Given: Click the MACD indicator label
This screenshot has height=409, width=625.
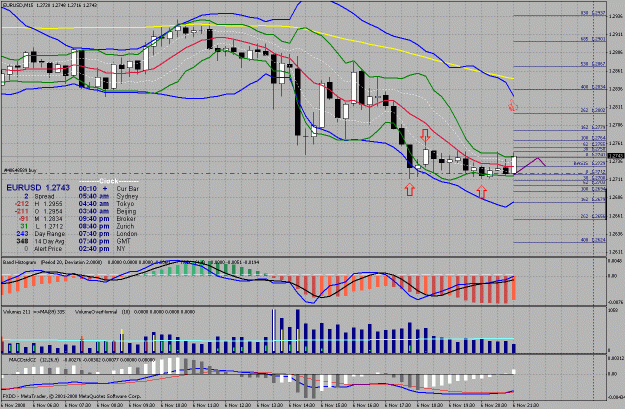Looking at the screenshot, I should (x=82, y=360).
